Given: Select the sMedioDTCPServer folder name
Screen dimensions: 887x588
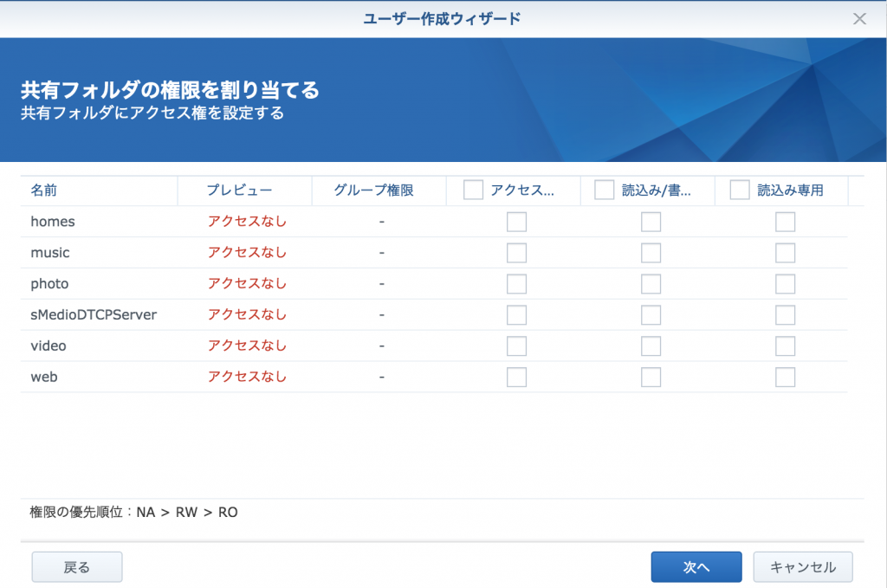Looking at the screenshot, I should coord(94,315).
